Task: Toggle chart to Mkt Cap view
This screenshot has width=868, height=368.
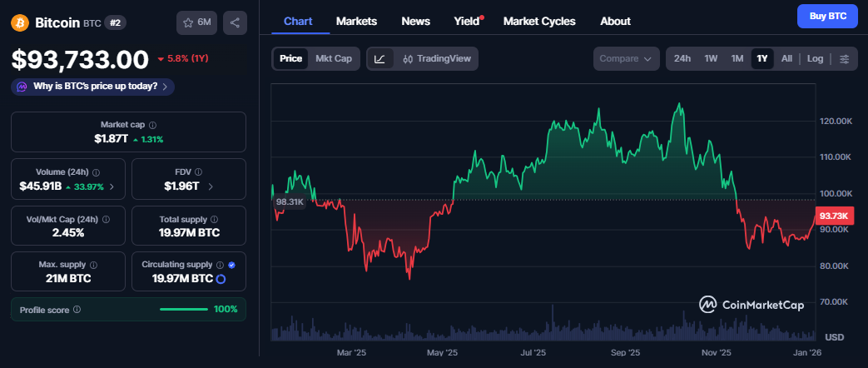Action: (333, 59)
